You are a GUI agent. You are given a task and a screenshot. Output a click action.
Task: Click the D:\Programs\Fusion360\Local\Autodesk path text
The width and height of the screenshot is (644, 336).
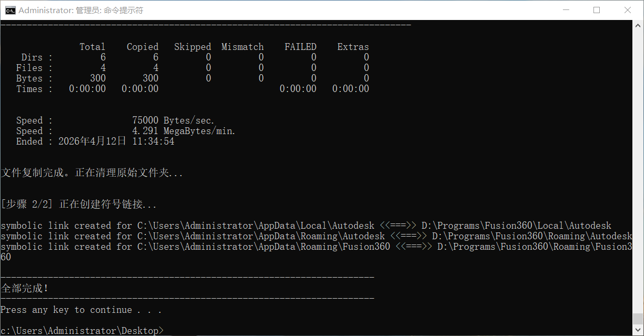516,226
